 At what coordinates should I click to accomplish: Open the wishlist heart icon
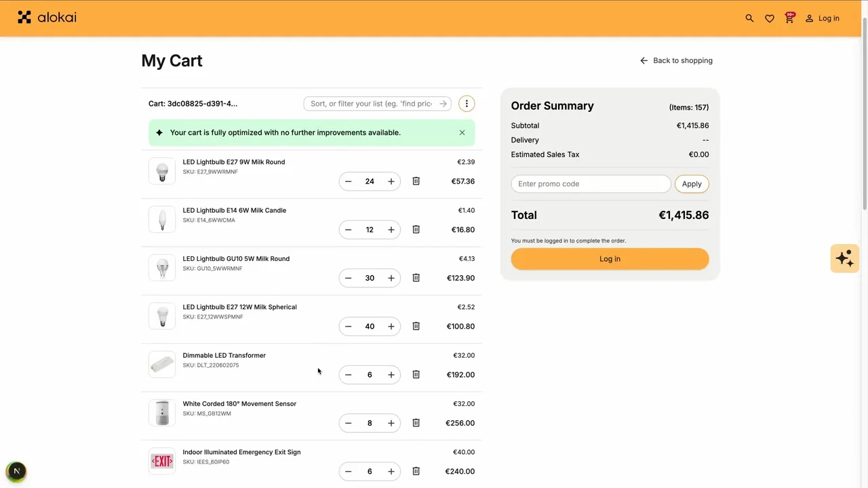click(770, 18)
